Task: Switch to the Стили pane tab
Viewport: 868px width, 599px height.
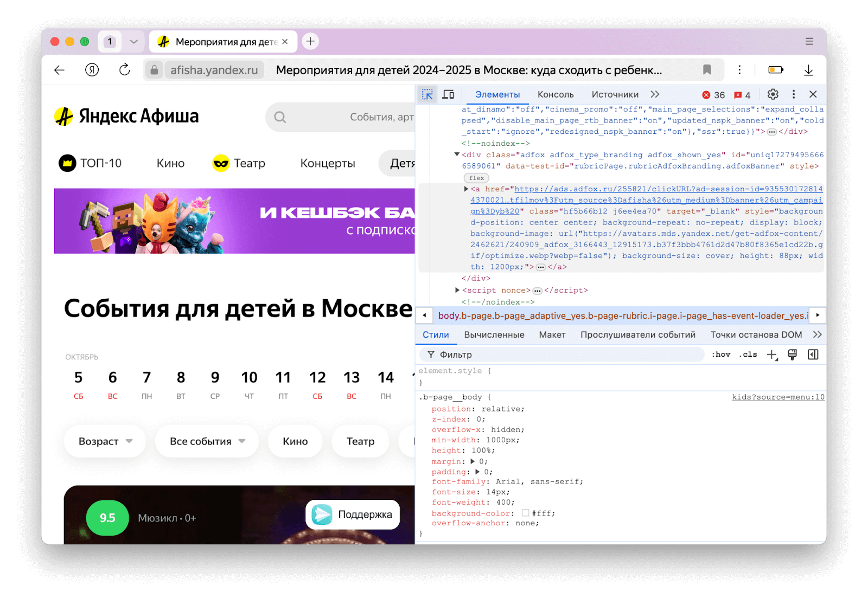Action: pyautogui.click(x=436, y=334)
